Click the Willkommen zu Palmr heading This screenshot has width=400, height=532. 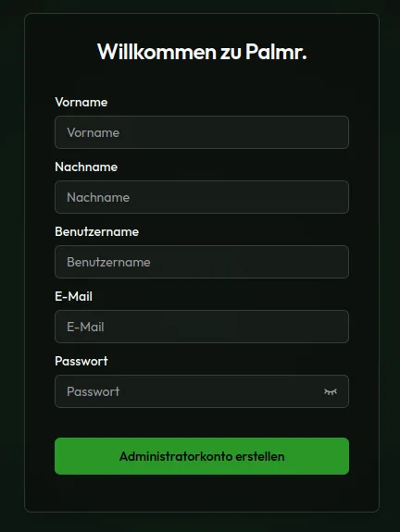click(202, 52)
